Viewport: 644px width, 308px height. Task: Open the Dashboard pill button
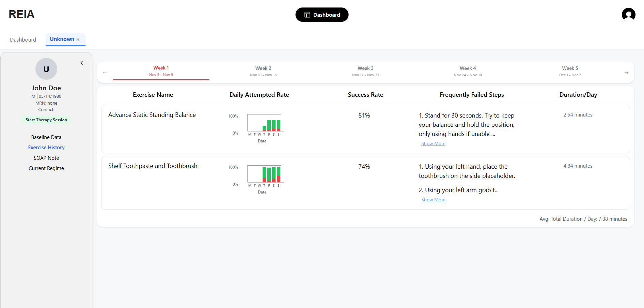click(x=322, y=15)
